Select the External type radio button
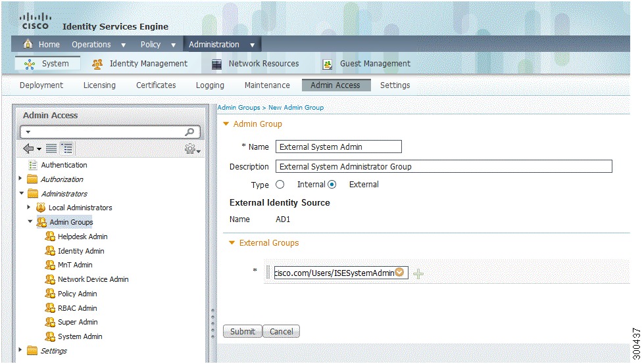Screen dimensions: 644x364 click(x=332, y=185)
